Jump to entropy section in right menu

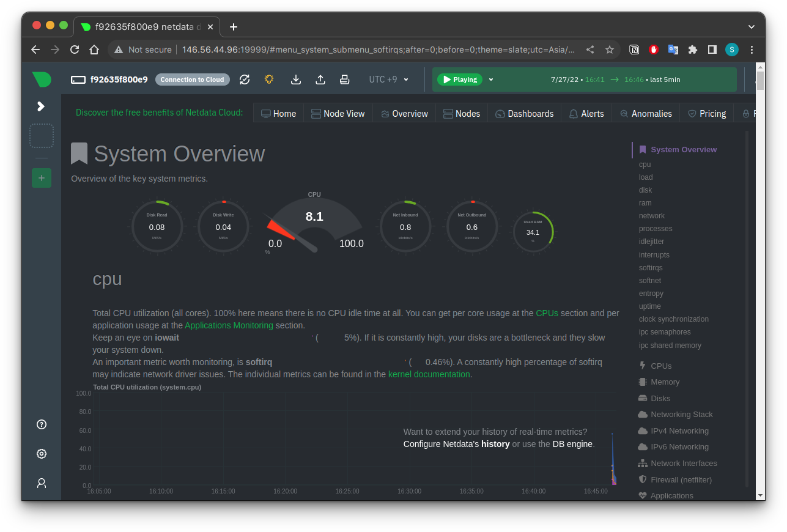651,294
